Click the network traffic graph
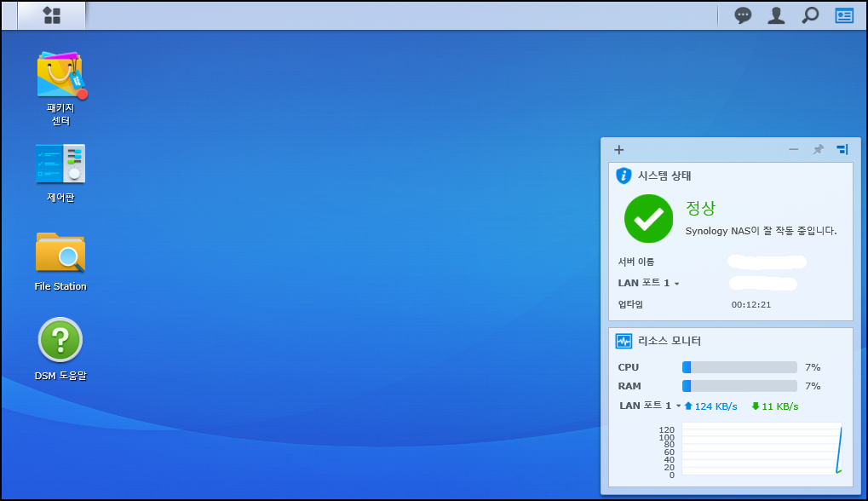 762,448
